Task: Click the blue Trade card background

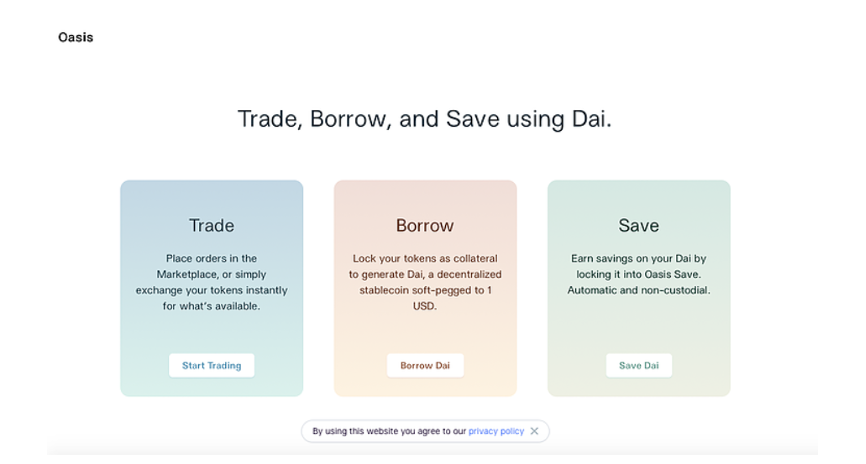Action: click(212, 333)
